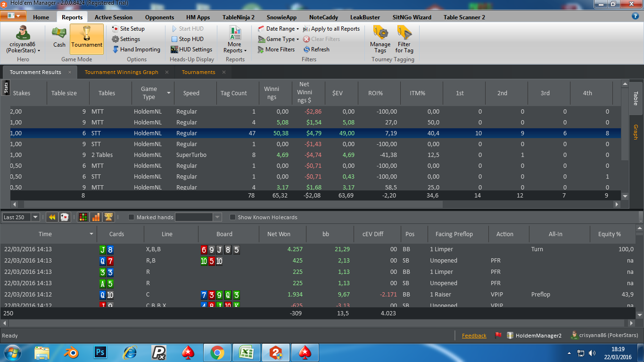Select hand with Net Won 4.257

318,249
